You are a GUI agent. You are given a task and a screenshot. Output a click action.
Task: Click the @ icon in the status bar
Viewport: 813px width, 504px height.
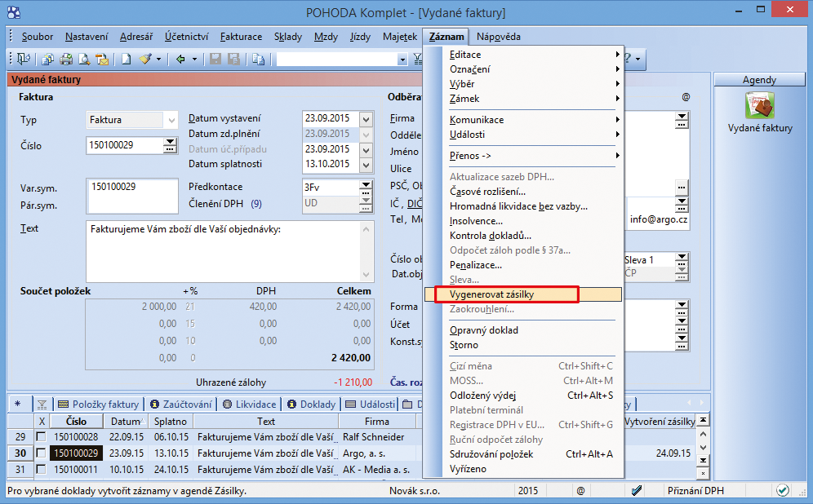pos(580,490)
